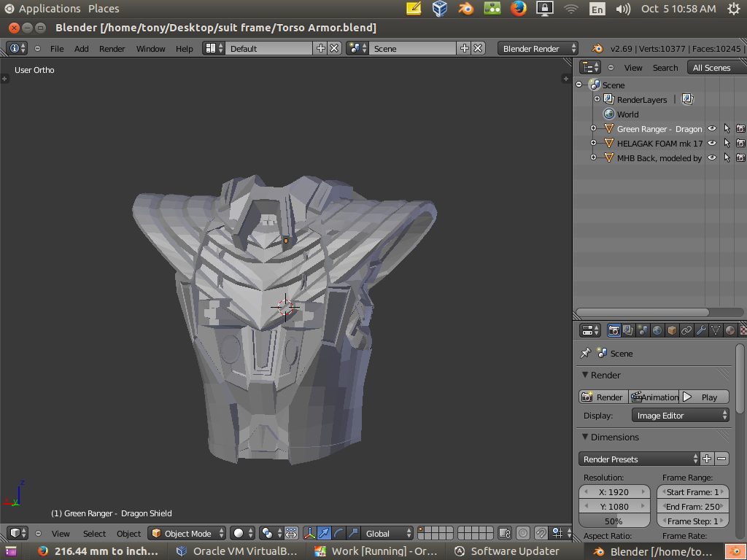Open Object Mode dropdown
Image resolution: width=747 pixels, height=560 pixels.
tap(187, 533)
